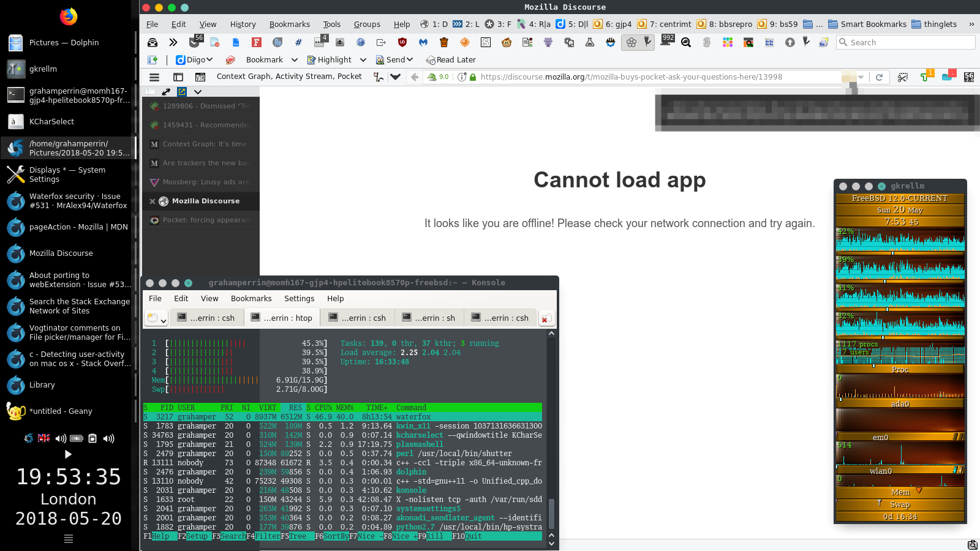
Task: Click the magnifier toolbar icon next to 992
Action: 686,42
